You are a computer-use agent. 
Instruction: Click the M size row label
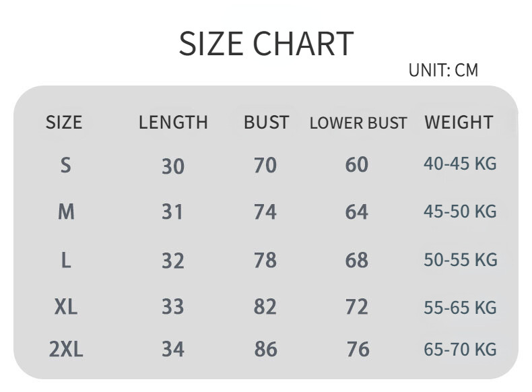[66, 212]
